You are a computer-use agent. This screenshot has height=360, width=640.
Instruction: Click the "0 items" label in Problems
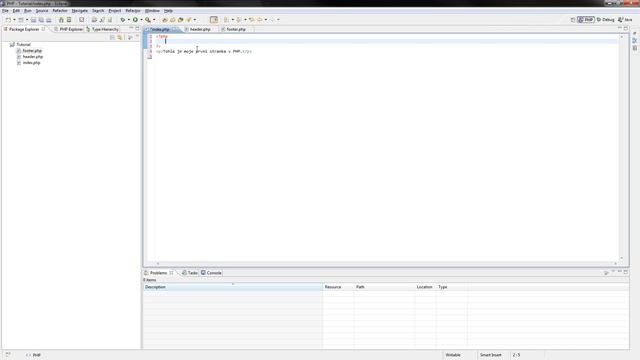pyautogui.click(x=149, y=280)
